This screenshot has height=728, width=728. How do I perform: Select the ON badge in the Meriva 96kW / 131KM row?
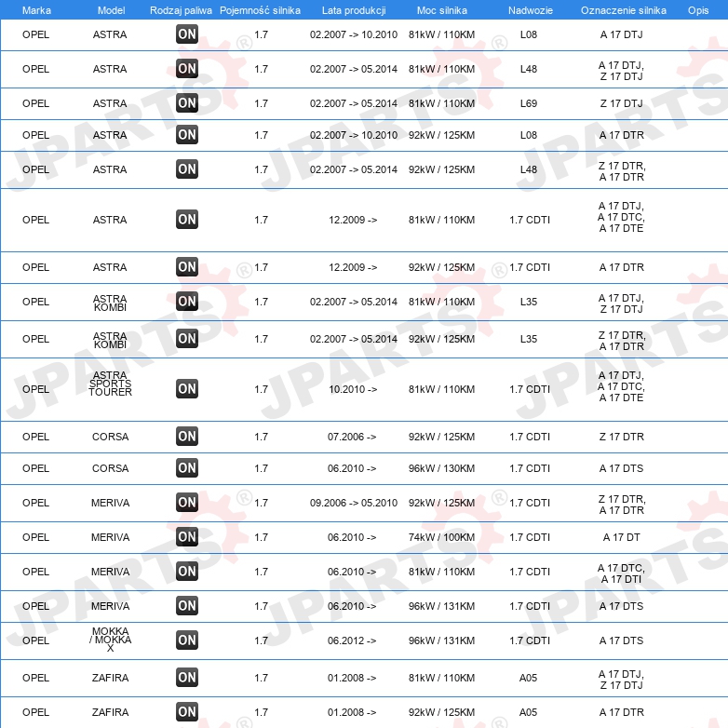187,605
